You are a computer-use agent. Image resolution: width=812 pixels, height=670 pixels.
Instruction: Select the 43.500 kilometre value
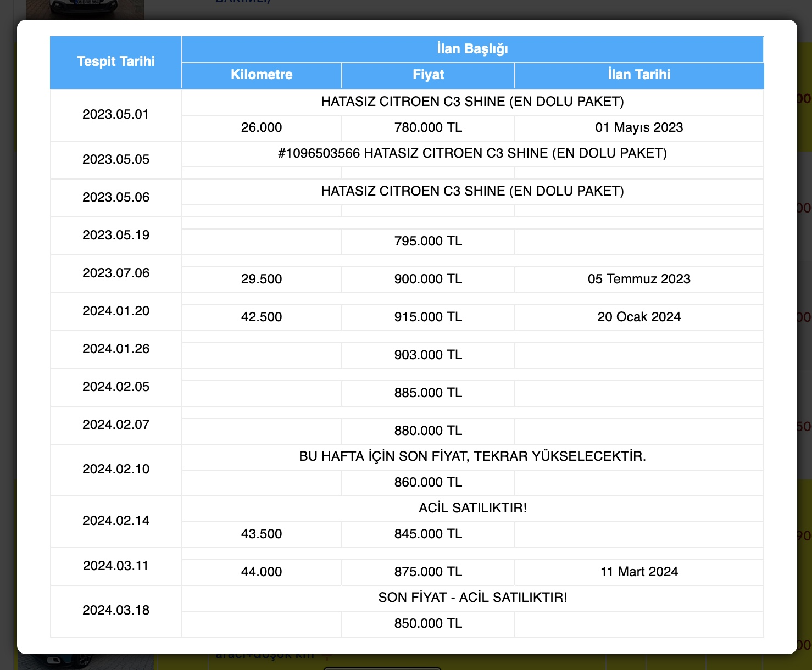tap(262, 534)
